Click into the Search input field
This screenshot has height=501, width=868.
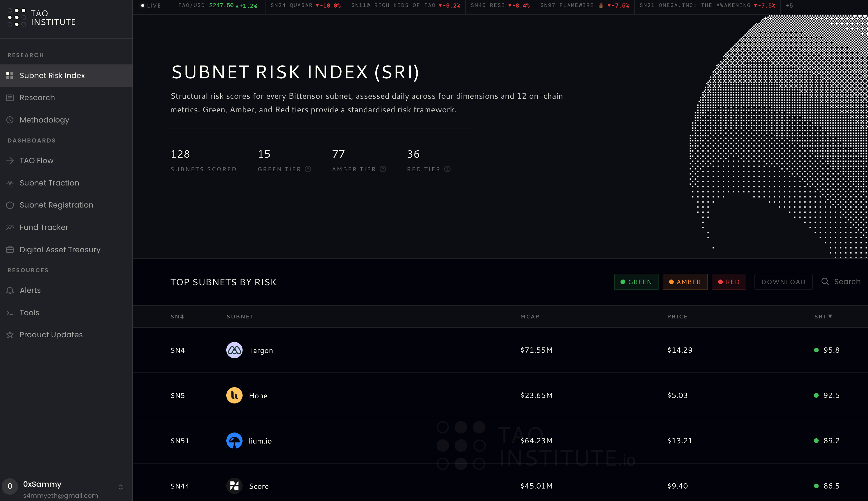tap(847, 282)
